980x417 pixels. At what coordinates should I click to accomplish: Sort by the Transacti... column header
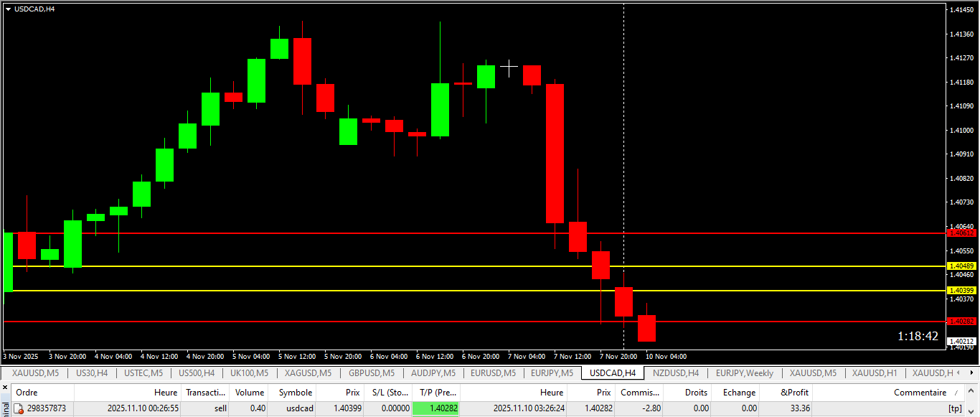click(x=206, y=393)
